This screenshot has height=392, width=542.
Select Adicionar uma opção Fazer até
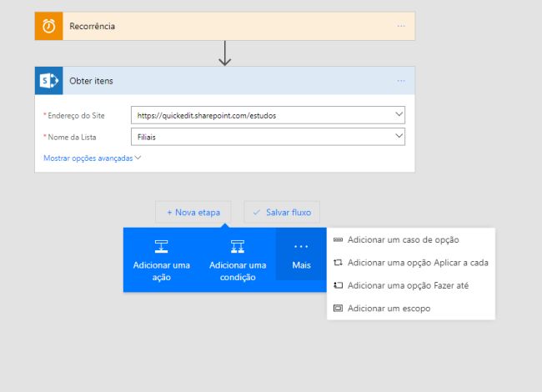pos(411,285)
